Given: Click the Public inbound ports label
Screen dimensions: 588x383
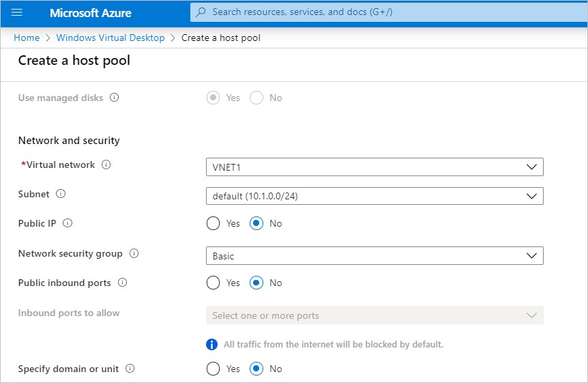Looking at the screenshot, I should point(65,283).
